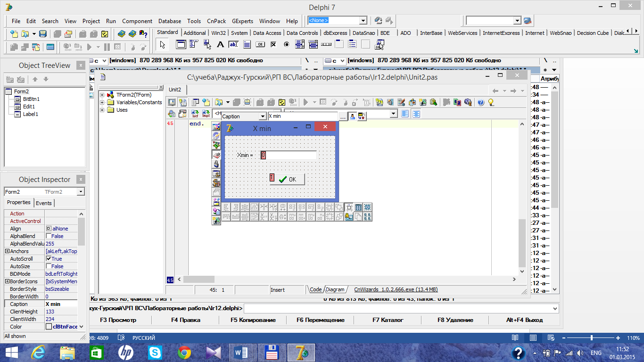644x362 pixels.
Task: Open the CnPack menu
Action: [x=216, y=21]
